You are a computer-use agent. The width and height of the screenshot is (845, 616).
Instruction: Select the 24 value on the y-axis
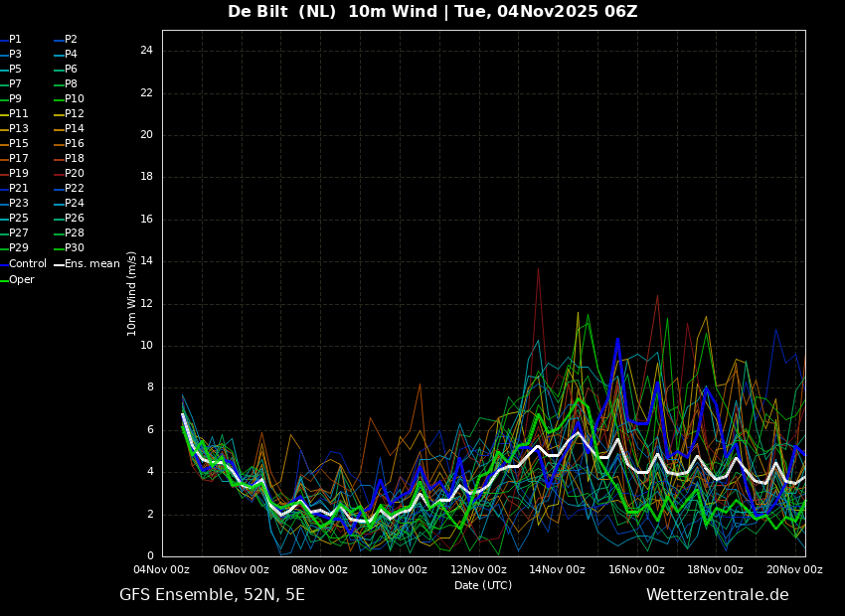coord(146,51)
